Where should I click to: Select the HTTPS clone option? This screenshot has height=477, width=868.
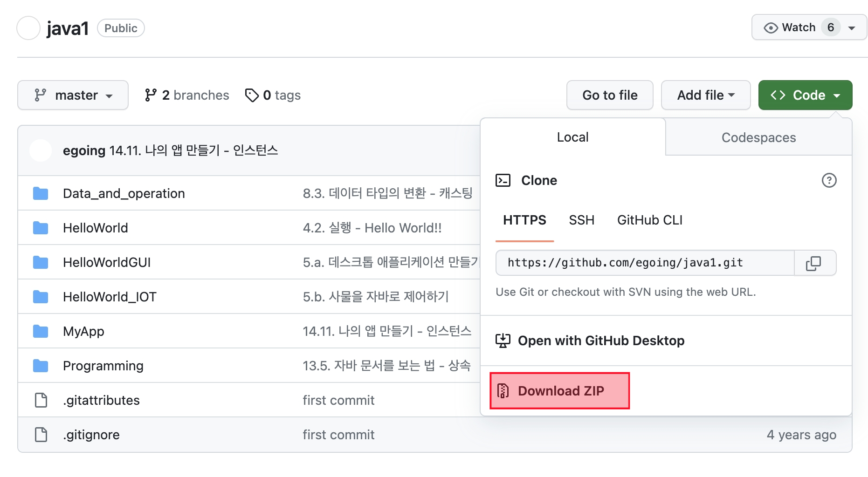pyautogui.click(x=524, y=220)
